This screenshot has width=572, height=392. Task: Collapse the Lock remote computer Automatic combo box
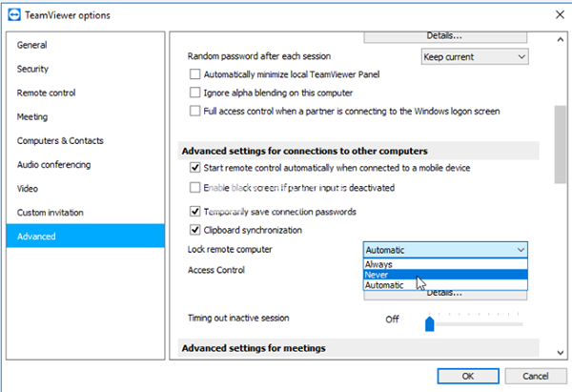445,250
